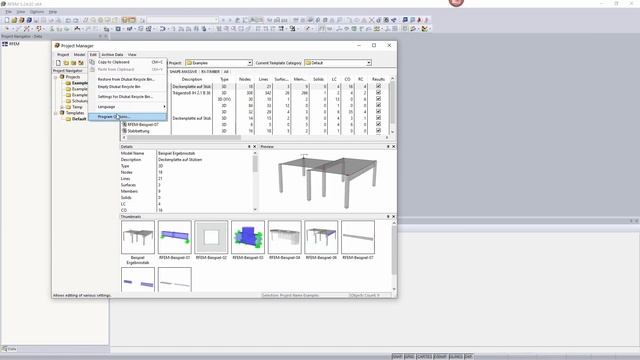Click the Project Manager title bar icon
The height and width of the screenshot is (360, 640).
[57, 46]
